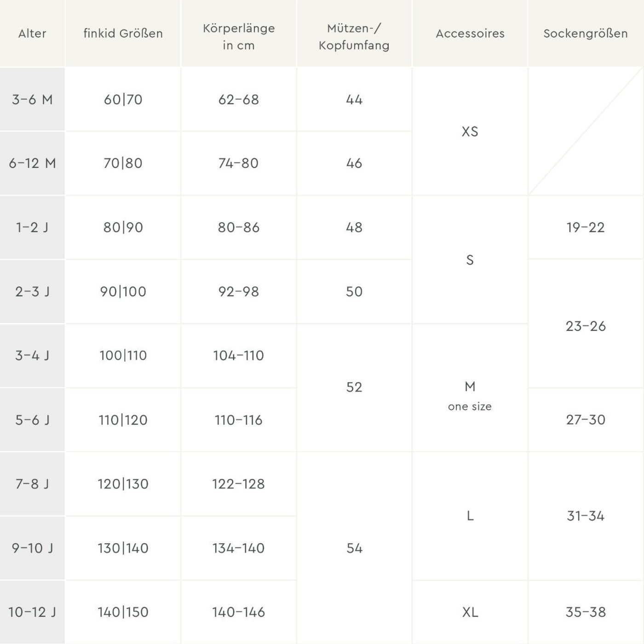The image size is (644, 644).
Task: Select the 6–12 M age row label
Action: [x=32, y=163]
